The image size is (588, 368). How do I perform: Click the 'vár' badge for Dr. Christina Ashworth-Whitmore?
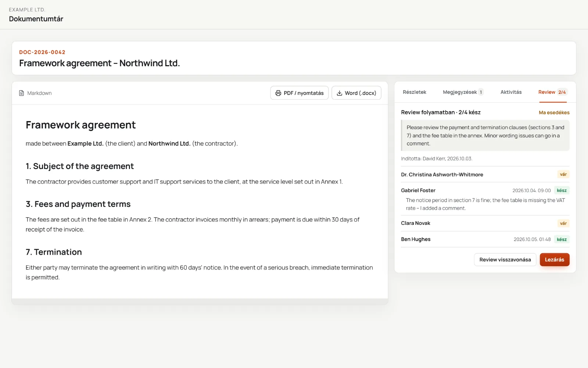[x=563, y=174]
